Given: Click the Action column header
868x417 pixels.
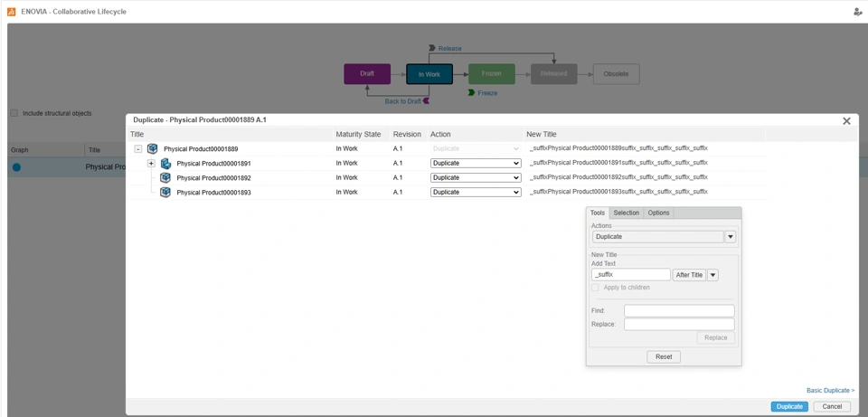Looking at the screenshot, I should [440, 134].
